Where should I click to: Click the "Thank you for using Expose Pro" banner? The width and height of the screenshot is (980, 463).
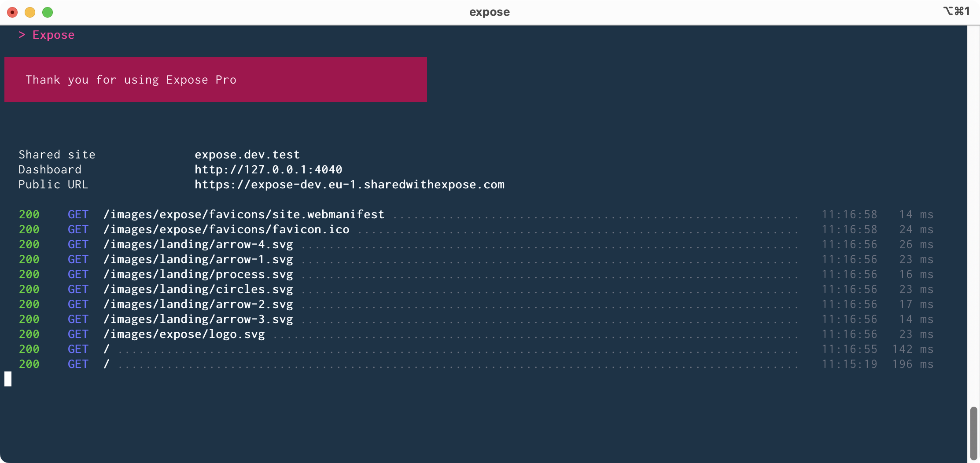pyautogui.click(x=215, y=80)
